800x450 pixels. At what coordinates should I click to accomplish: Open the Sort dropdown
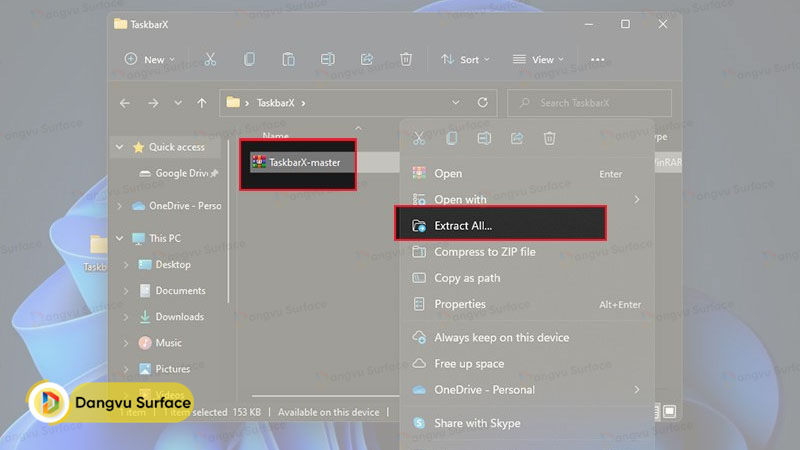pyautogui.click(x=465, y=60)
